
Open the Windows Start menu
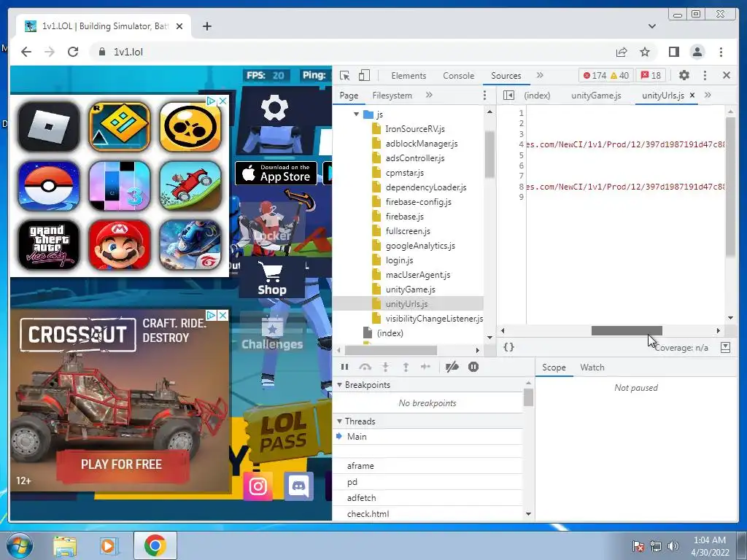tap(20, 545)
